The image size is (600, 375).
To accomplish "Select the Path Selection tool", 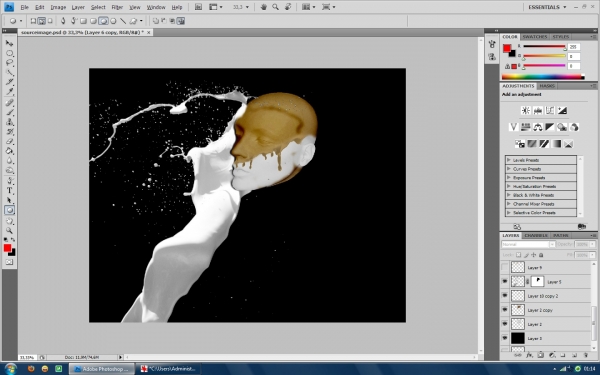I will click(10, 200).
